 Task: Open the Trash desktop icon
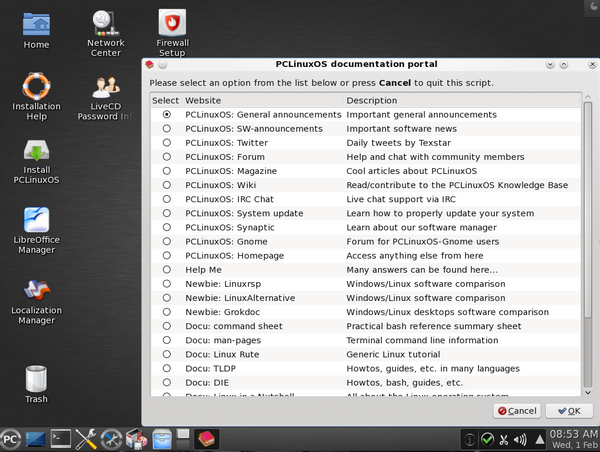pyautogui.click(x=36, y=379)
